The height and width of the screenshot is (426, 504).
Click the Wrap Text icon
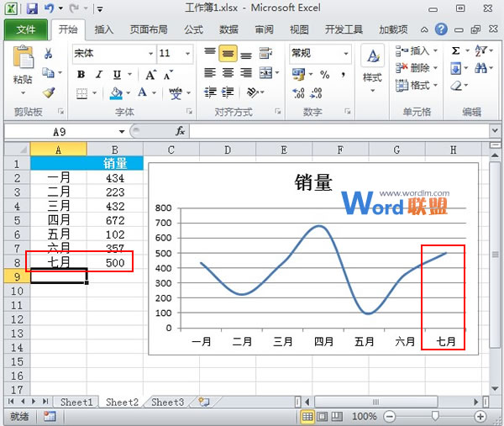coord(265,53)
